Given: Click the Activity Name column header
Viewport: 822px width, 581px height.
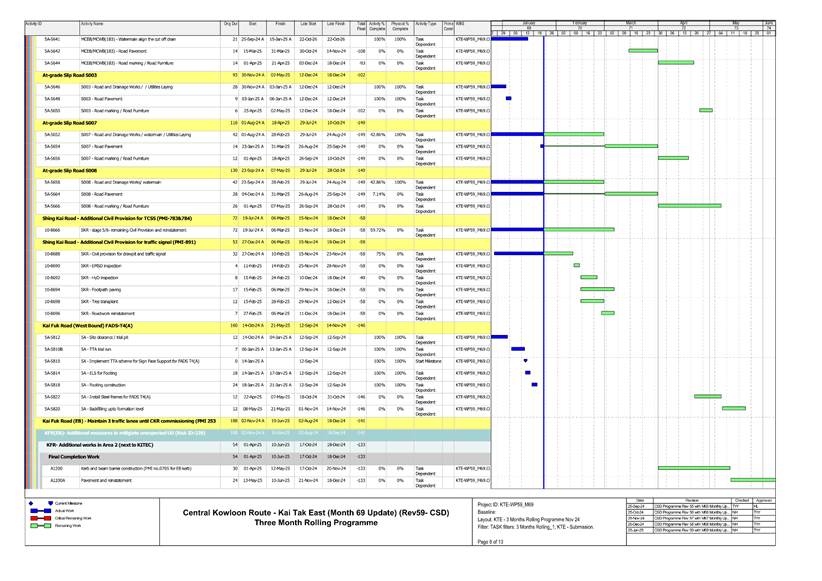Looking at the screenshot, I should 95,22.
